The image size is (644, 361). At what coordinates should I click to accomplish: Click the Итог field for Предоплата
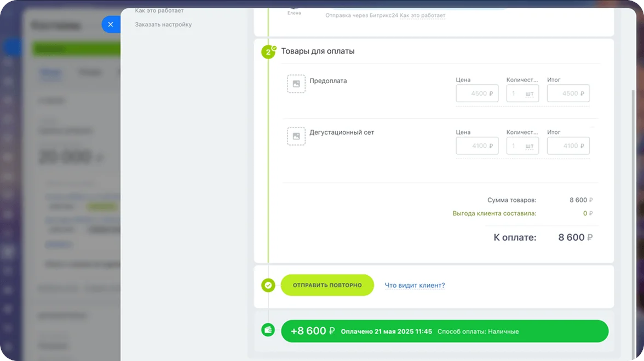568,94
